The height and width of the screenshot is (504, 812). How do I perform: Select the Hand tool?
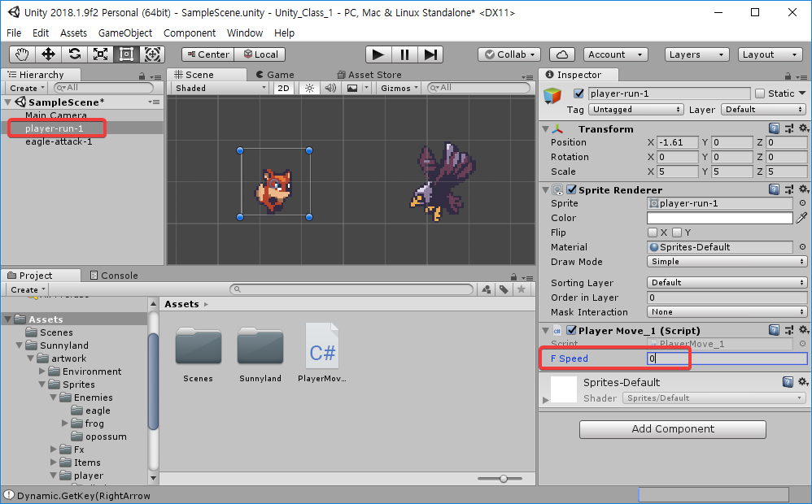coord(22,54)
